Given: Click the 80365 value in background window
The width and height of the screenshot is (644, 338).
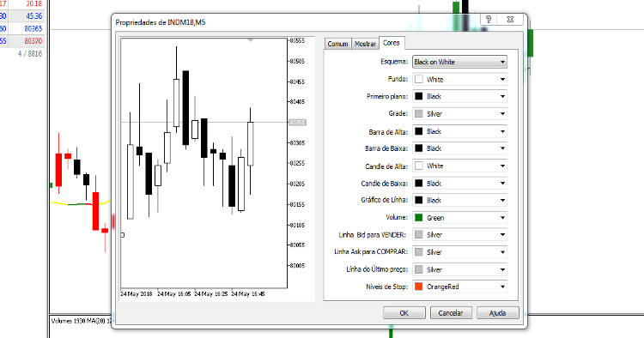Looking at the screenshot, I should (x=33, y=28).
